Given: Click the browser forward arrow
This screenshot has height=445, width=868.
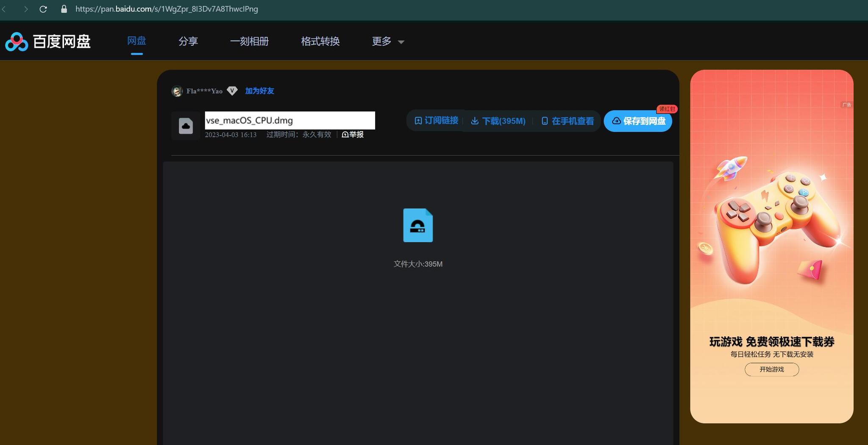Looking at the screenshot, I should (x=26, y=9).
